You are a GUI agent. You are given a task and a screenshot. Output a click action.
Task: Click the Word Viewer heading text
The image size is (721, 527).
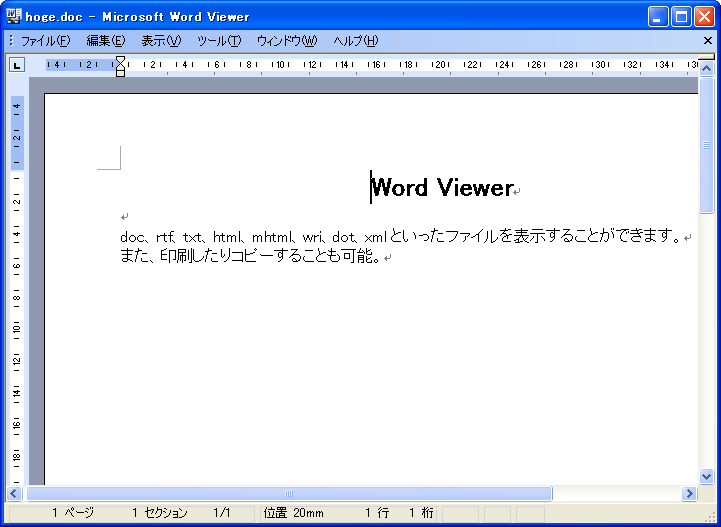point(442,188)
